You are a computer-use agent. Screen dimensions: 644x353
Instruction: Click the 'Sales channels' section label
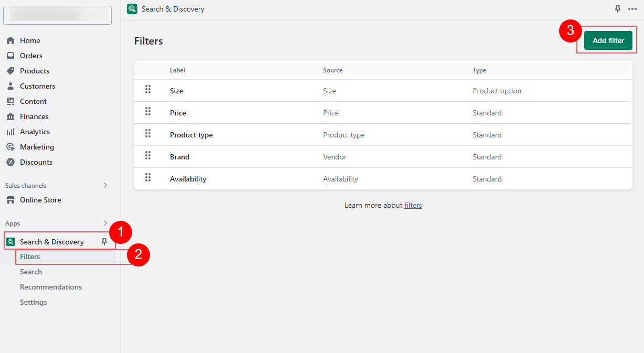pyautogui.click(x=26, y=186)
